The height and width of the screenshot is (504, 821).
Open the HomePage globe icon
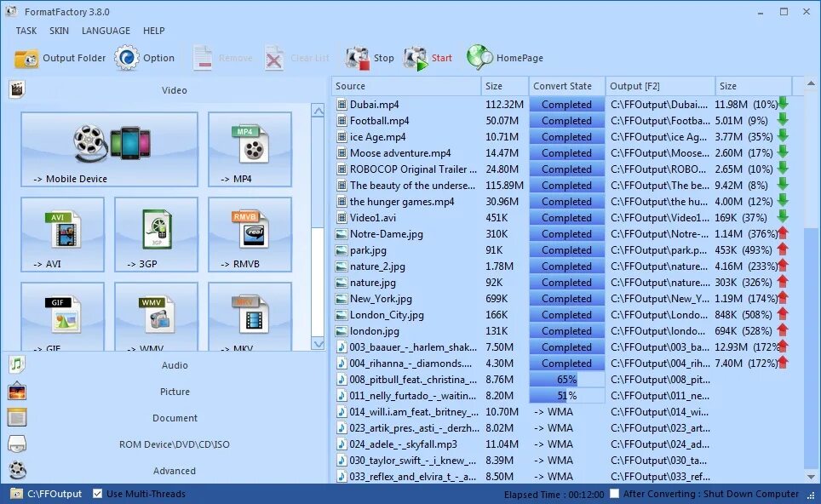coord(479,58)
